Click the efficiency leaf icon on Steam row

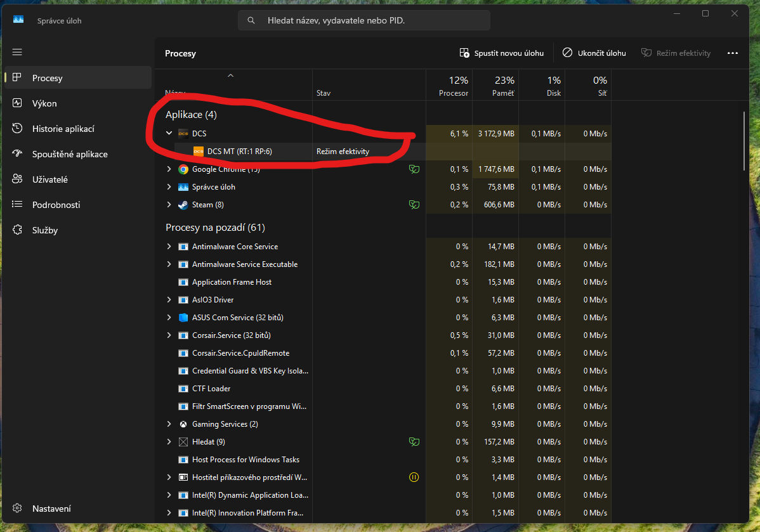tap(414, 204)
